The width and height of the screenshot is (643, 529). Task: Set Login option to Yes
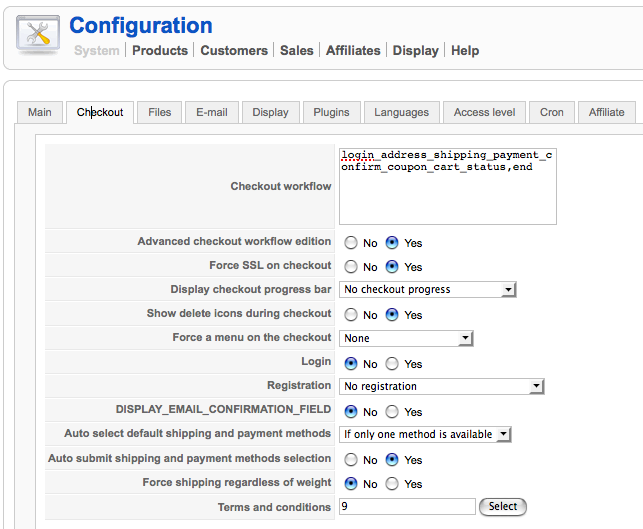[393, 364]
